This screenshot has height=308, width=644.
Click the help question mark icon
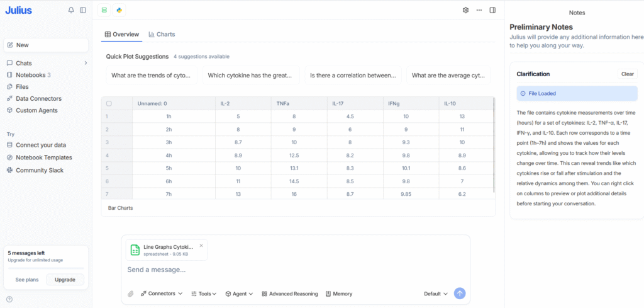9,299
